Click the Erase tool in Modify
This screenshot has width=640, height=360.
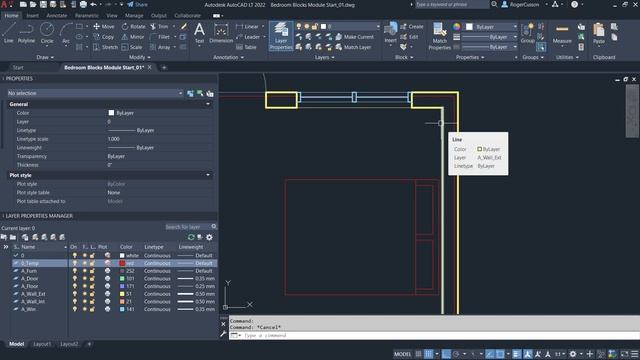point(184,27)
